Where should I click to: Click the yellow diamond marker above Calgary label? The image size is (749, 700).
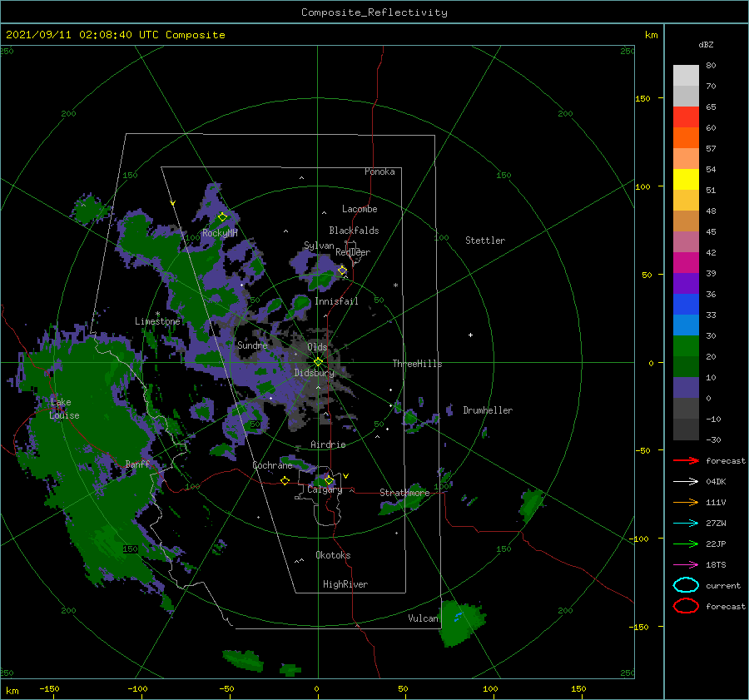329,479
